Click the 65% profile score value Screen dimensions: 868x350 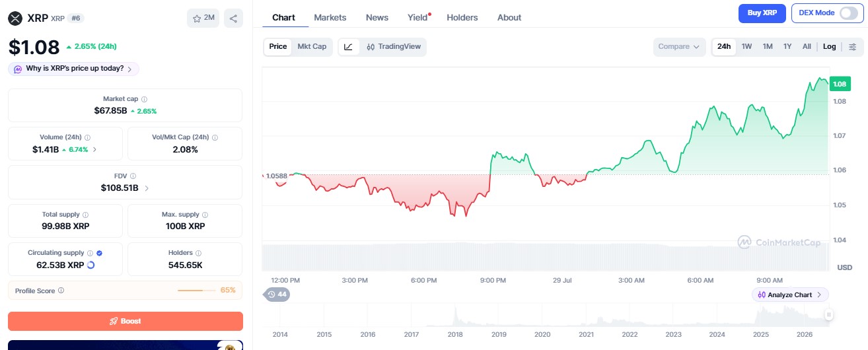(x=228, y=291)
